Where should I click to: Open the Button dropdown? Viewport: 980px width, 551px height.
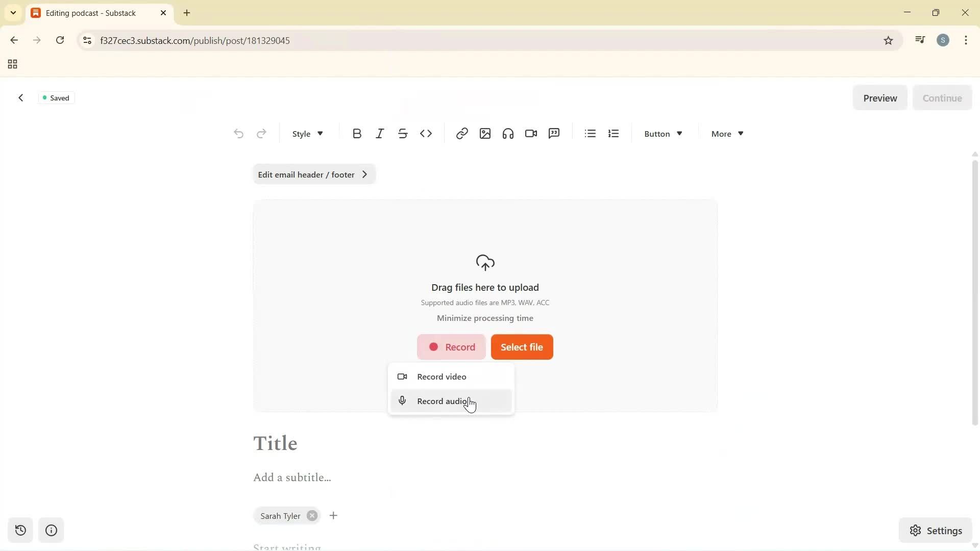tap(662, 133)
